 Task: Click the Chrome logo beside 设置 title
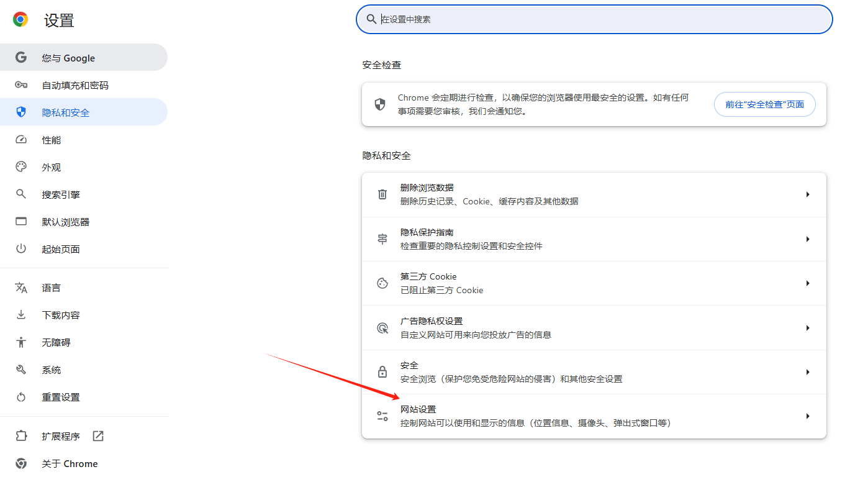[20, 20]
